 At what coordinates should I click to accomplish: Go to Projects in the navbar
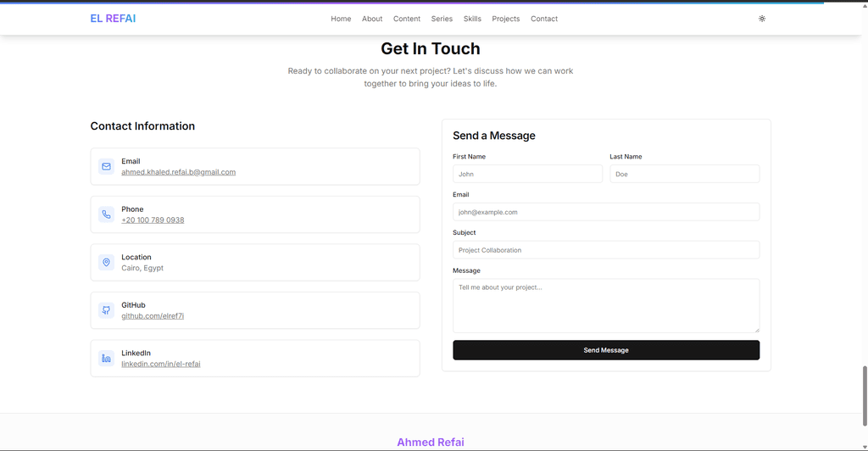click(x=506, y=19)
